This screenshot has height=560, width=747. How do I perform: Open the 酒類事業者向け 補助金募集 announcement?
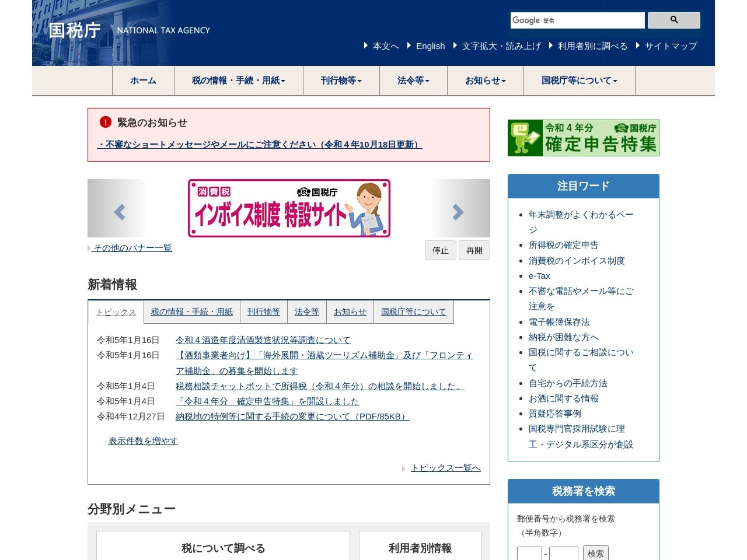click(x=324, y=363)
